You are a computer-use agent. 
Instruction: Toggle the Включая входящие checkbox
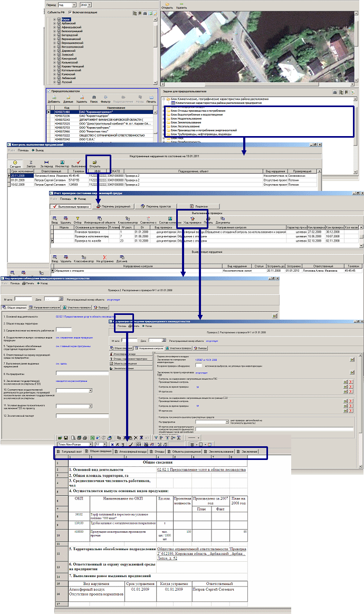pyautogui.click(x=70, y=12)
